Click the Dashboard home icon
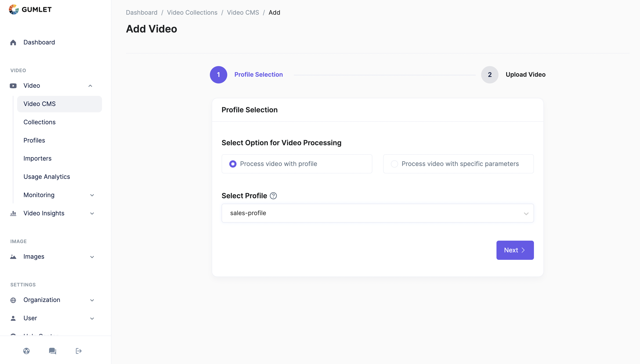640x364 pixels. click(13, 42)
